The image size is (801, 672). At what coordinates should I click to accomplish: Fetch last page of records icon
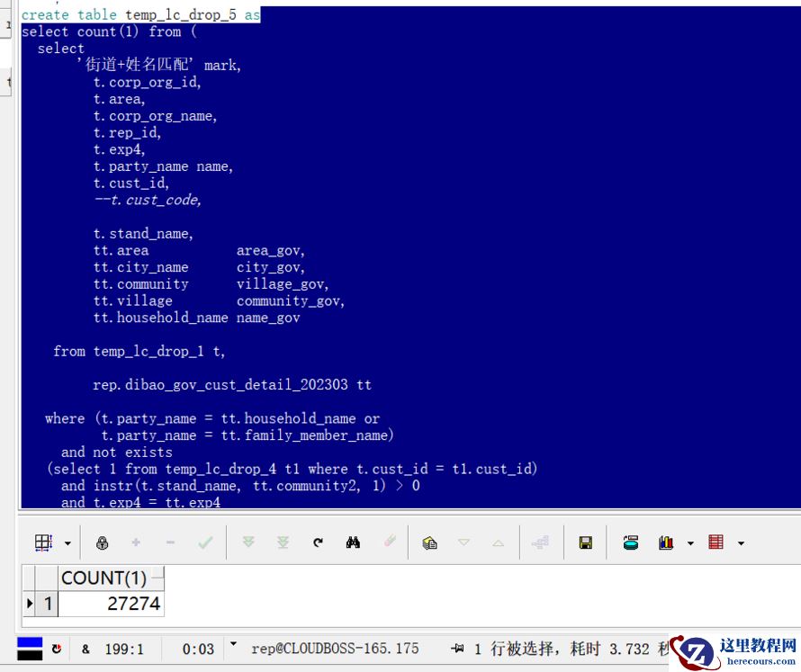(283, 542)
